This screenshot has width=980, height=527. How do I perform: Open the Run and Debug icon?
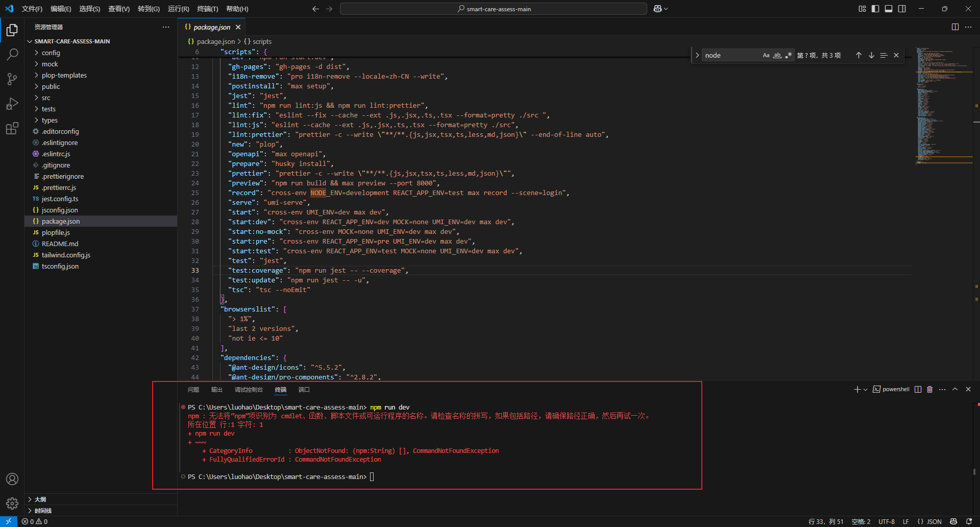(x=12, y=104)
